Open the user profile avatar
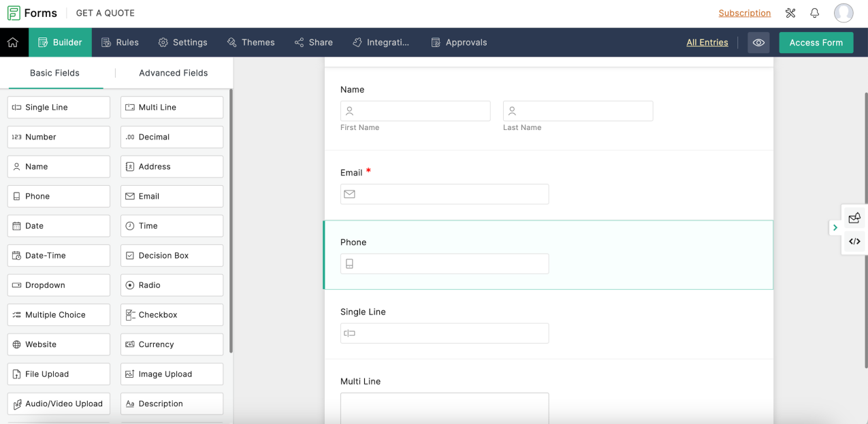This screenshot has height=424, width=868. (x=843, y=13)
